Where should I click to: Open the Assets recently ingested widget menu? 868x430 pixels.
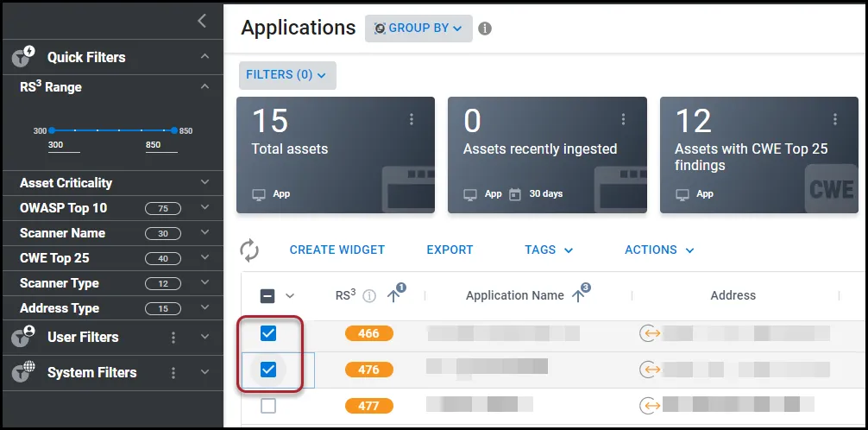click(x=623, y=119)
